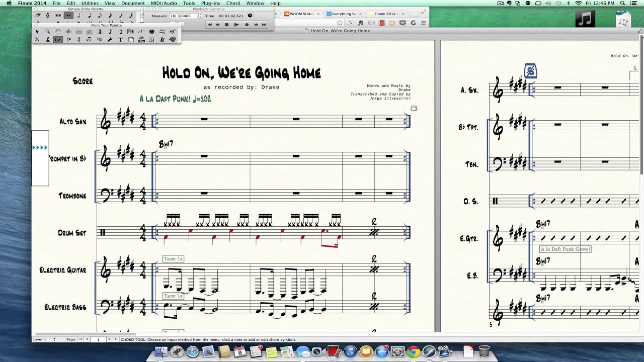The image size is (644, 362).
Task: Open the Utilities menu
Action: (x=90, y=3)
